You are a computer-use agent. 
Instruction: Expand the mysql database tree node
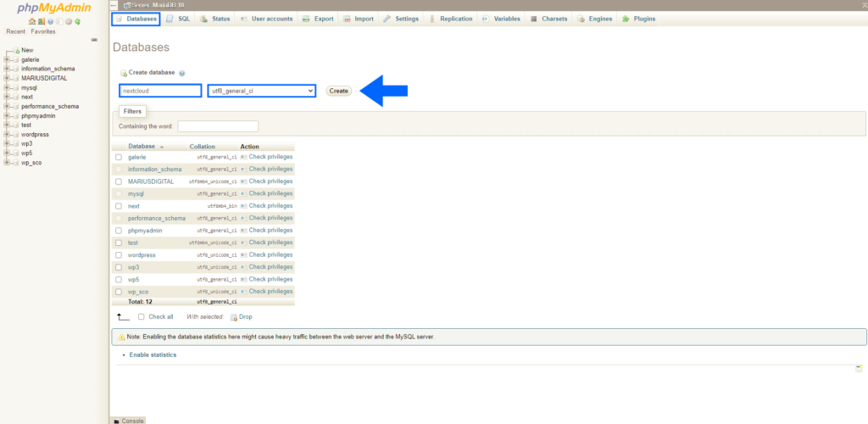(x=7, y=87)
